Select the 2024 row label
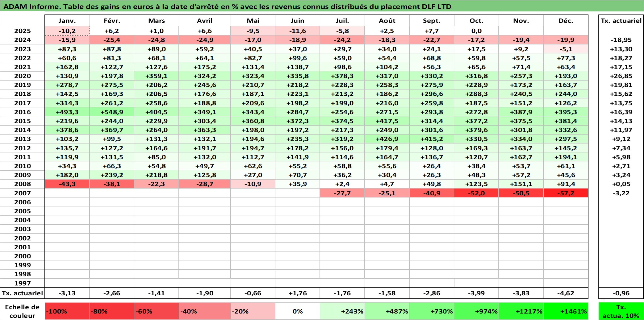 point(23,40)
